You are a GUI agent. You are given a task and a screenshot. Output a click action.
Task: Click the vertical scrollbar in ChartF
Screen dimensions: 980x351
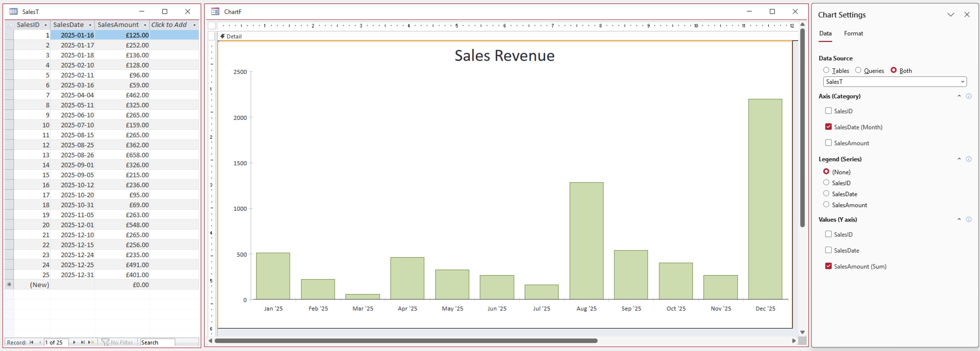point(802,128)
